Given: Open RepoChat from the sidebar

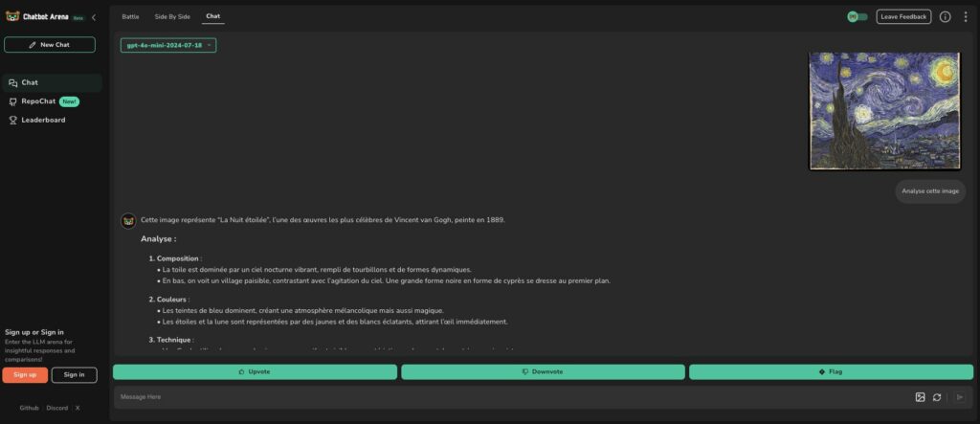Looking at the screenshot, I should [x=38, y=101].
